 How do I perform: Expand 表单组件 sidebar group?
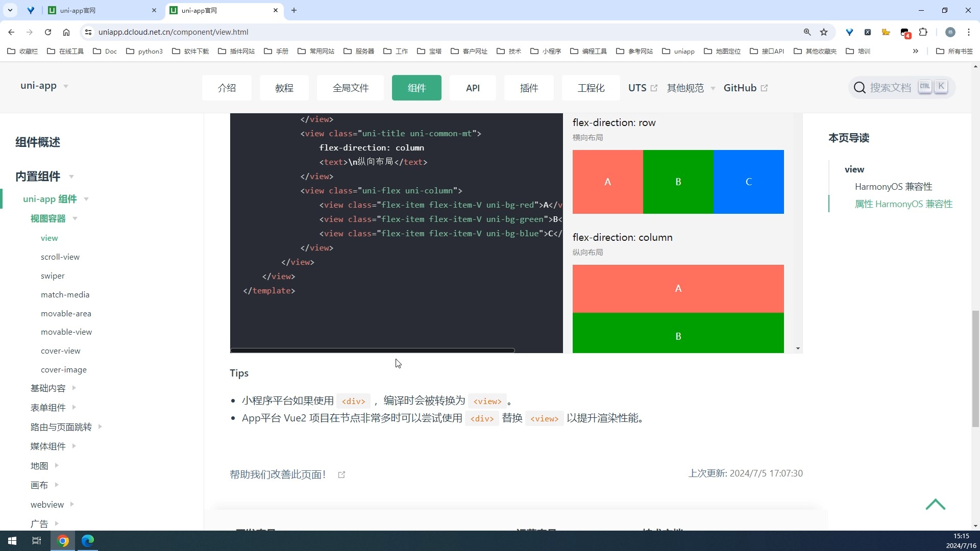[x=53, y=408]
